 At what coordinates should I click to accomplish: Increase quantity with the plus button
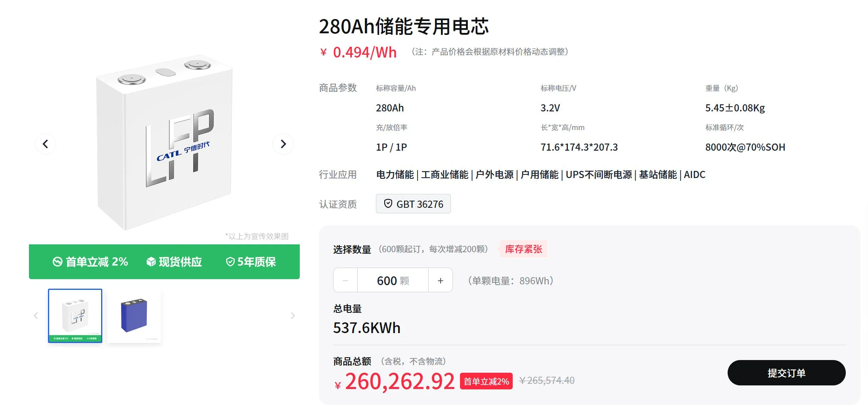click(x=441, y=280)
